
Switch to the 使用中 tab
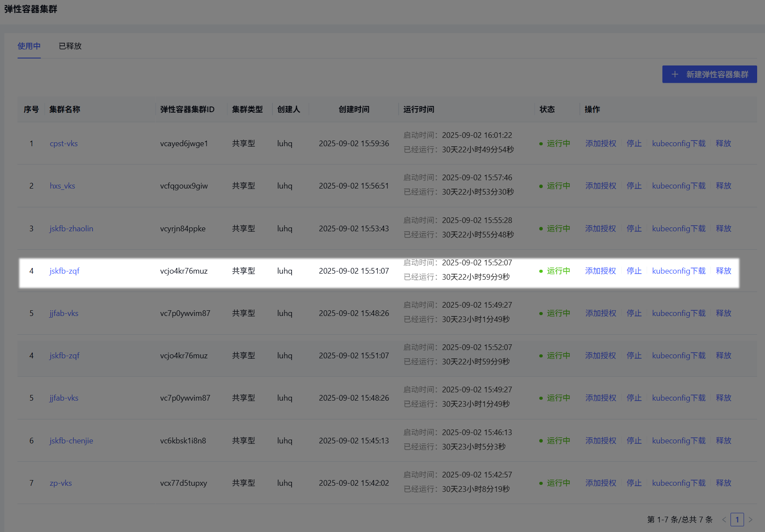(x=29, y=46)
